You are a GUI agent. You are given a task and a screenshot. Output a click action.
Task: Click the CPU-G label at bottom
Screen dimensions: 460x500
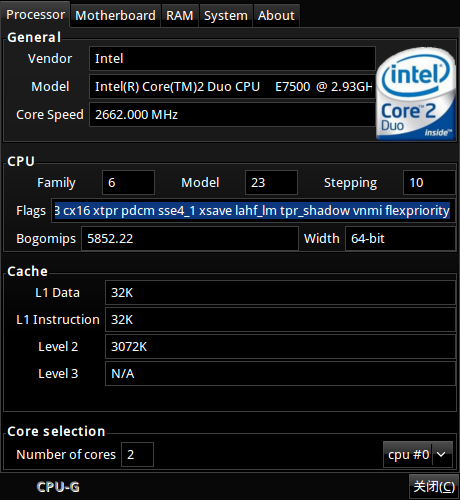coord(58,487)
